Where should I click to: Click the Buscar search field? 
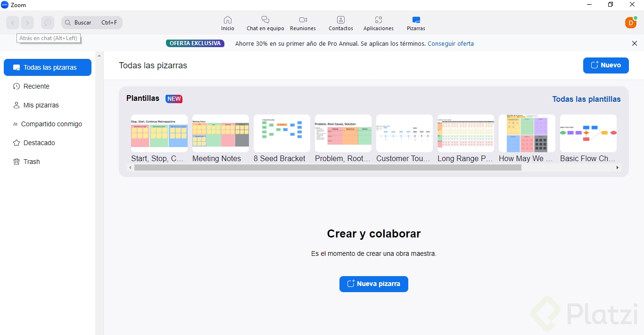coord(92,23)
